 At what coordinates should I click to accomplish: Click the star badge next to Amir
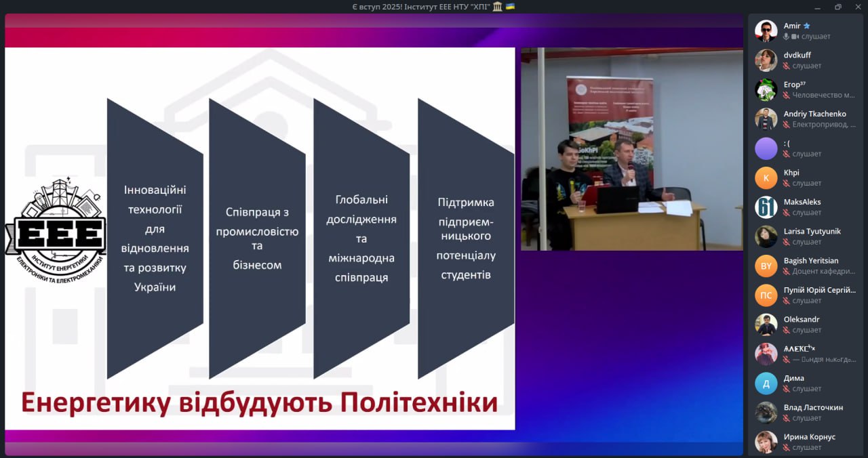(x=807, y=26)
